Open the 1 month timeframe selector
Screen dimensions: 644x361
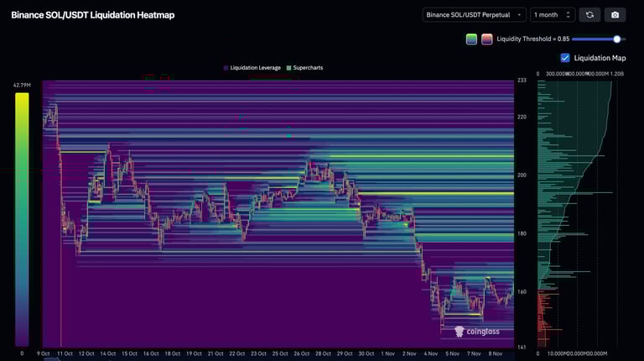coord(553,15)
